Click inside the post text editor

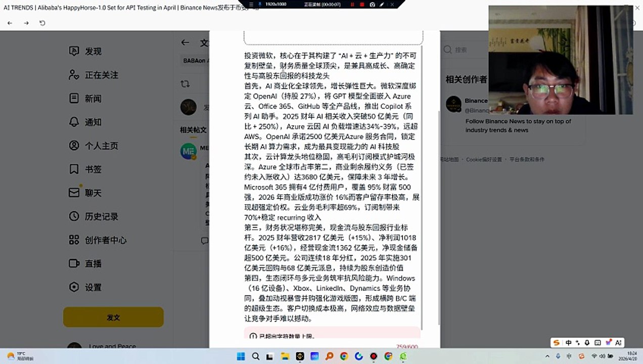(332, 187)
